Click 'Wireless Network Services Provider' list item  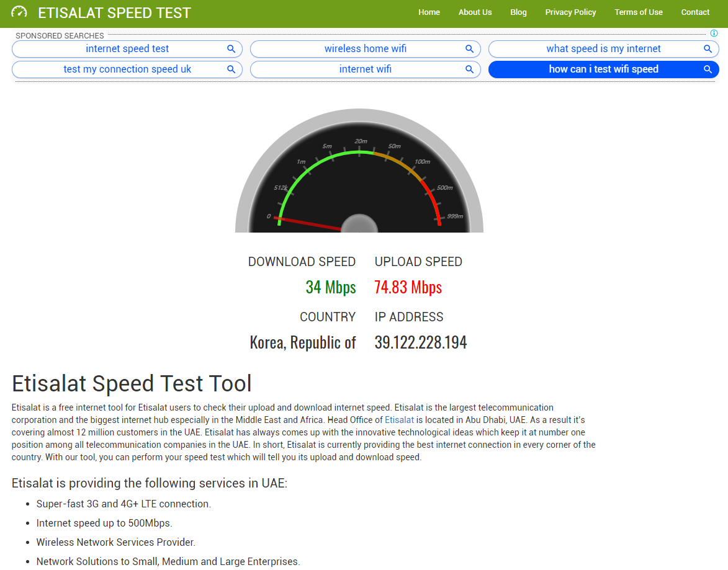coord(116,542)
